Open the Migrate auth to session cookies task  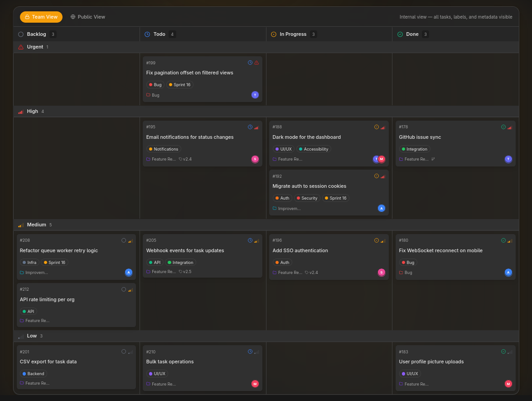(309, 186)
